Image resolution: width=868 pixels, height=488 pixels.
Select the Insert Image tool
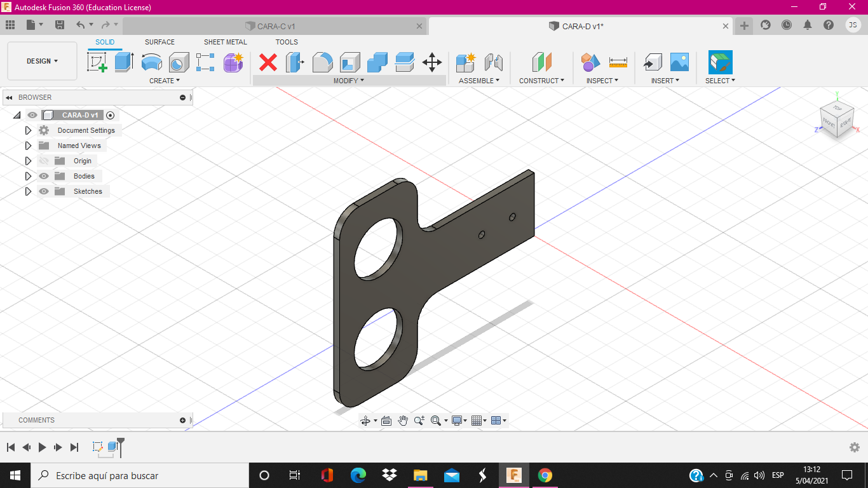tap(679, 62)
